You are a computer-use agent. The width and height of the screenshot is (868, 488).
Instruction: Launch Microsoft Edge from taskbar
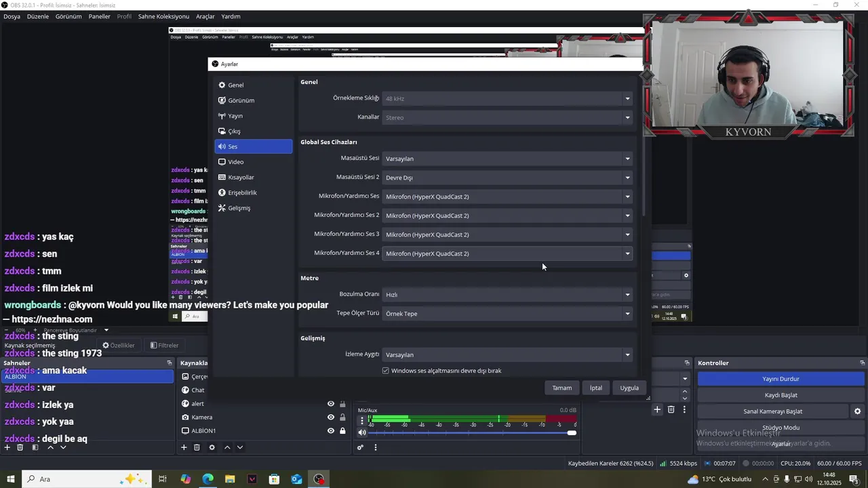click(208, 479)
